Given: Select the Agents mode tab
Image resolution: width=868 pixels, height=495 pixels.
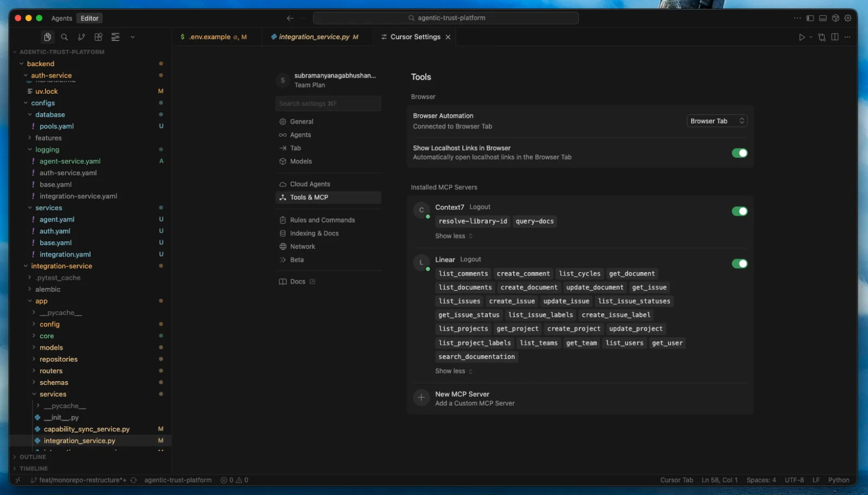Looking at the screenshot, I should 62,18.
